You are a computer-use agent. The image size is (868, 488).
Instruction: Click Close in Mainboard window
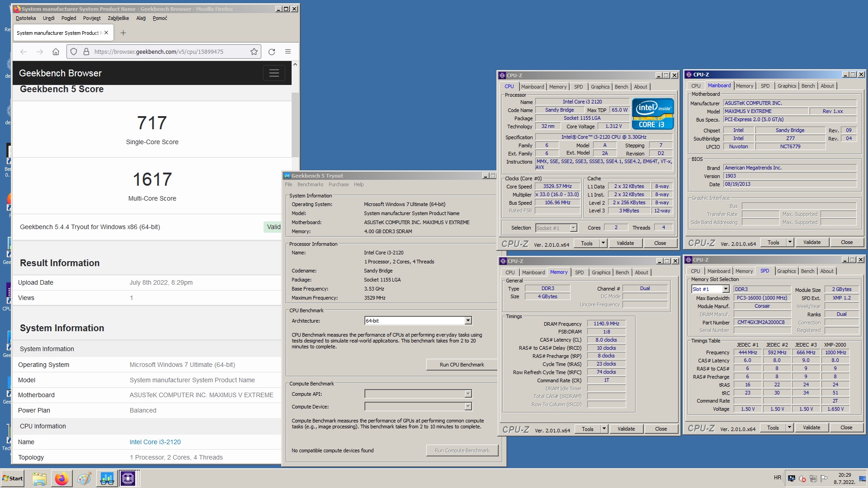847,242
